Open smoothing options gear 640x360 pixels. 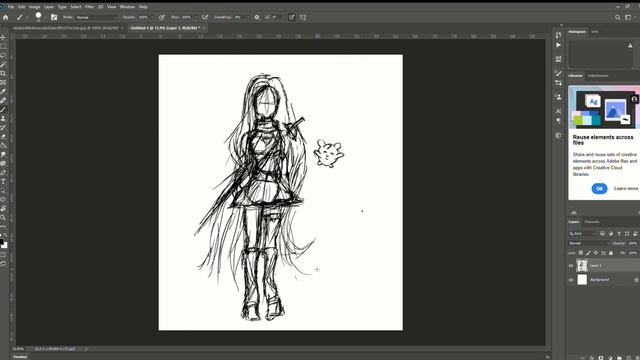(257, 18)
